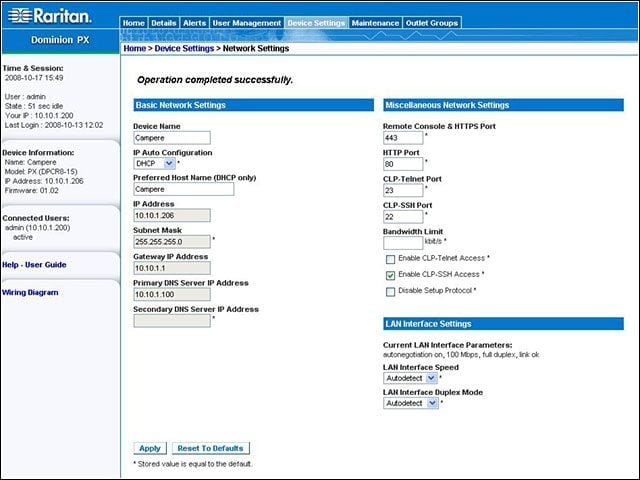The height and width of the screenshot is (480, 640).
Task: Click the 'Network Settings' breadcrumb text
Action: 256,48
